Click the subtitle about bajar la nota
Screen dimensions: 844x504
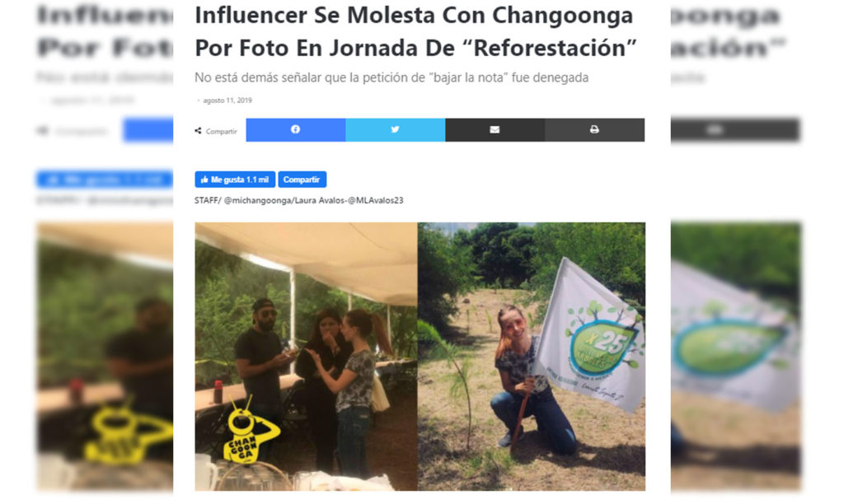(392, 77)
